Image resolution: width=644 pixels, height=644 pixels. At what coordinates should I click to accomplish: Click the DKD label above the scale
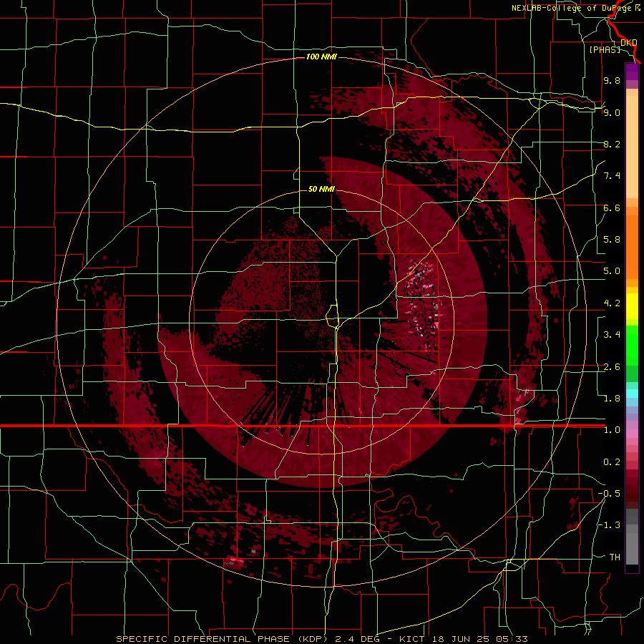click(628, 42)
